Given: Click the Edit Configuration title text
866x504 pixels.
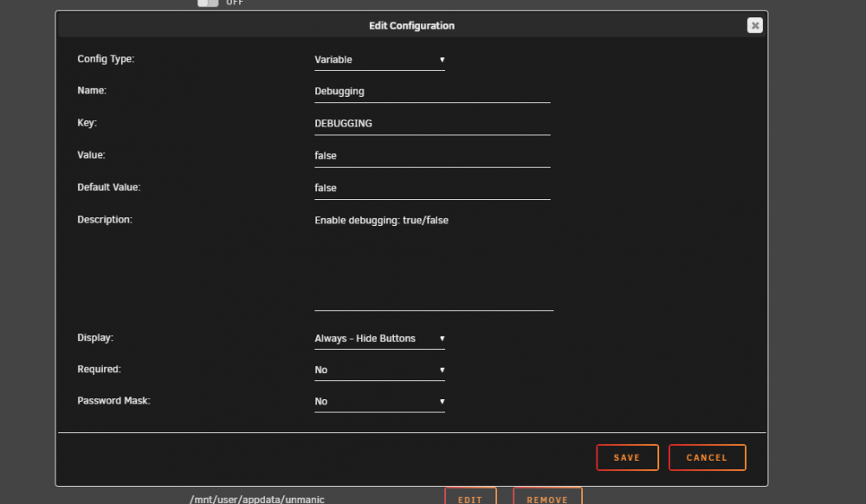Looking at the screenshot, I should (x=411, y=26).
